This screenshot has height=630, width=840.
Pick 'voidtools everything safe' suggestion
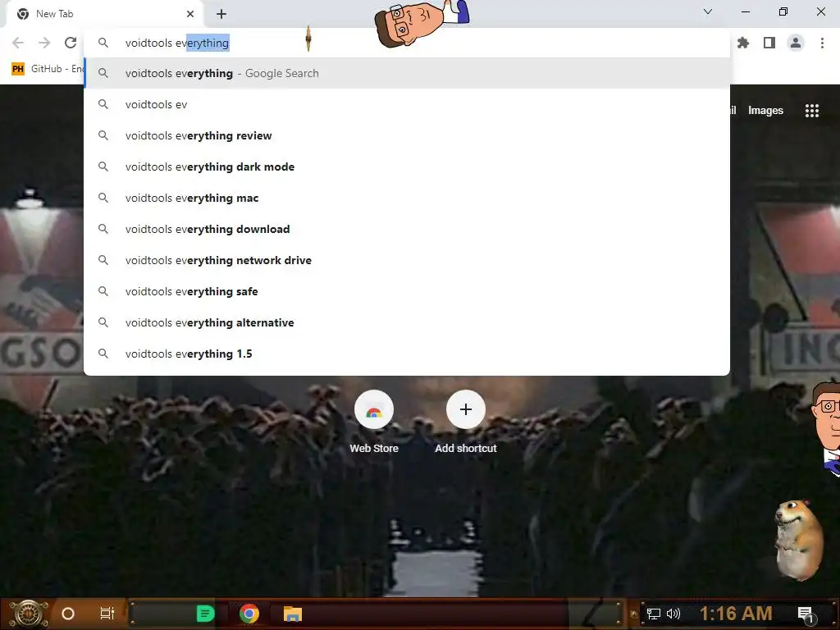(x=407, y=291)
